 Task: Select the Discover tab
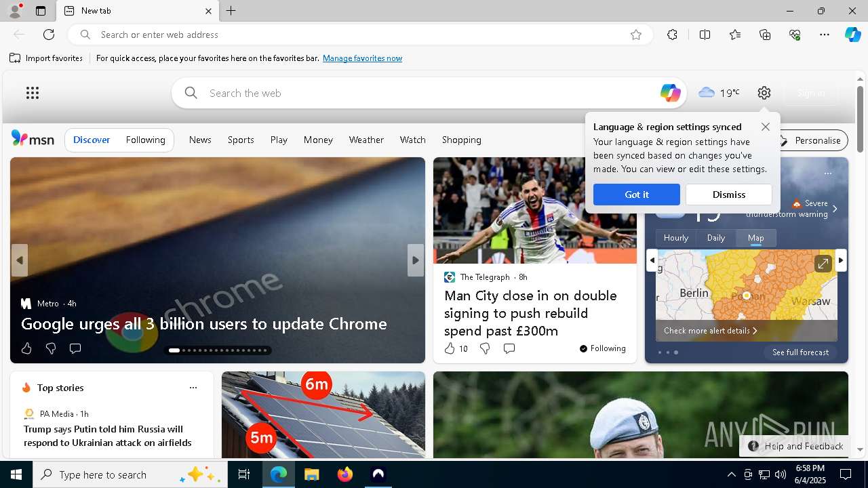pos(92,140)
